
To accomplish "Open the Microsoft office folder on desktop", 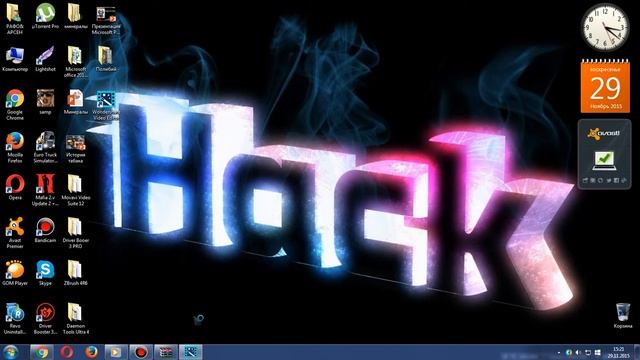I will pos(75,62).
